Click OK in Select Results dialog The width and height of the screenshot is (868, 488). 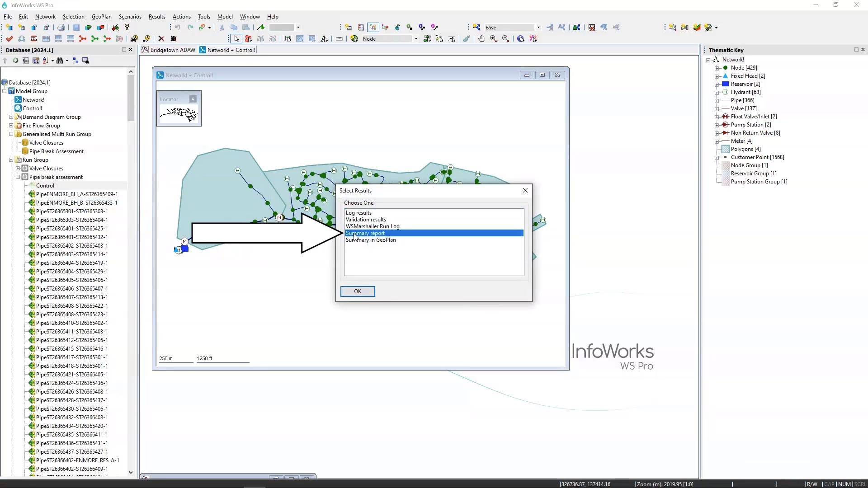click(358, 291)
